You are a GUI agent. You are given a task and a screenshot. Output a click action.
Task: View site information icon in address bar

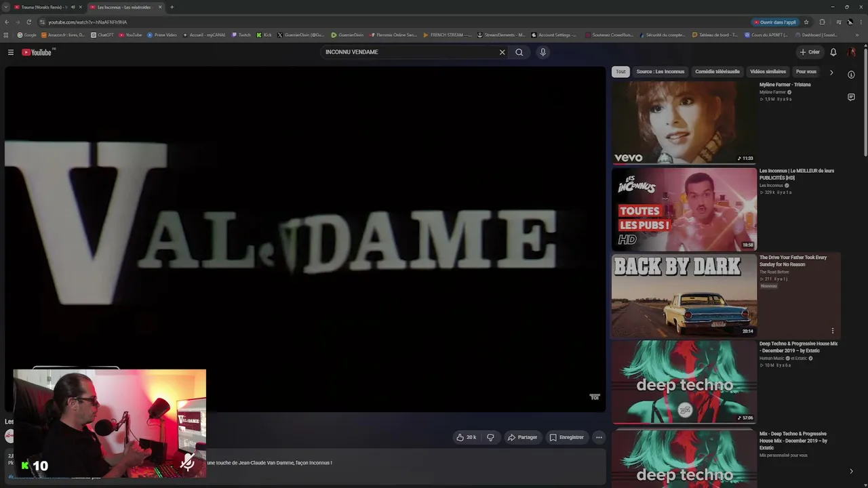41,22
